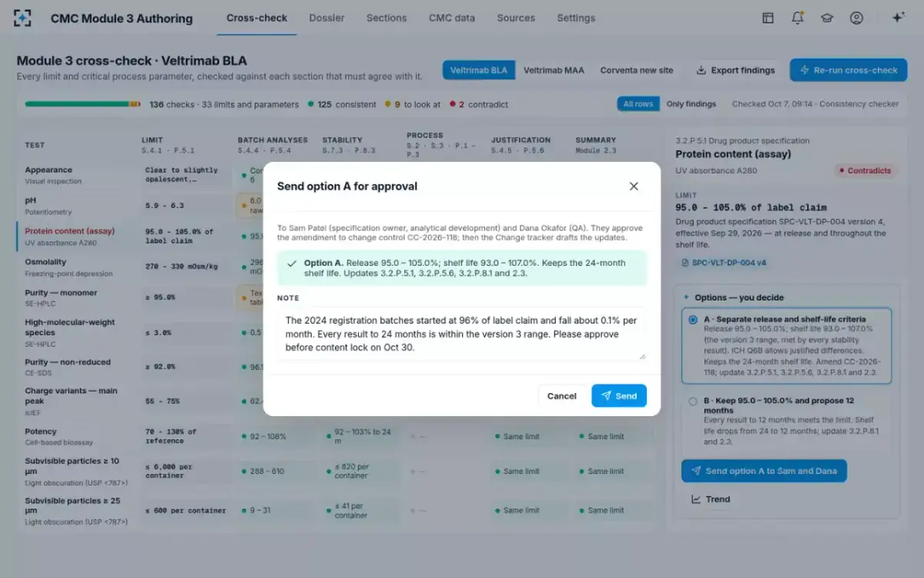
Task: Click the ≤ 820 per container stability cell
Action: coord(360,471)
